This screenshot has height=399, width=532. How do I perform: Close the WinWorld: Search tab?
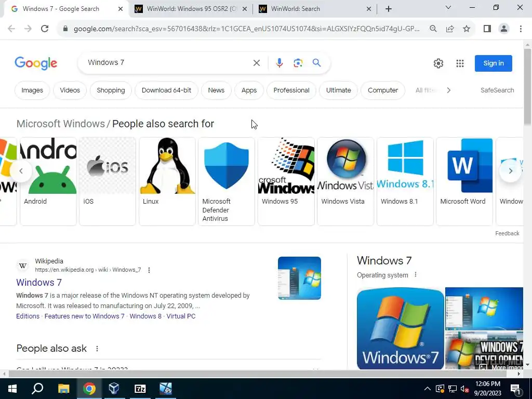pyautogui.click(x=369, y=9)
